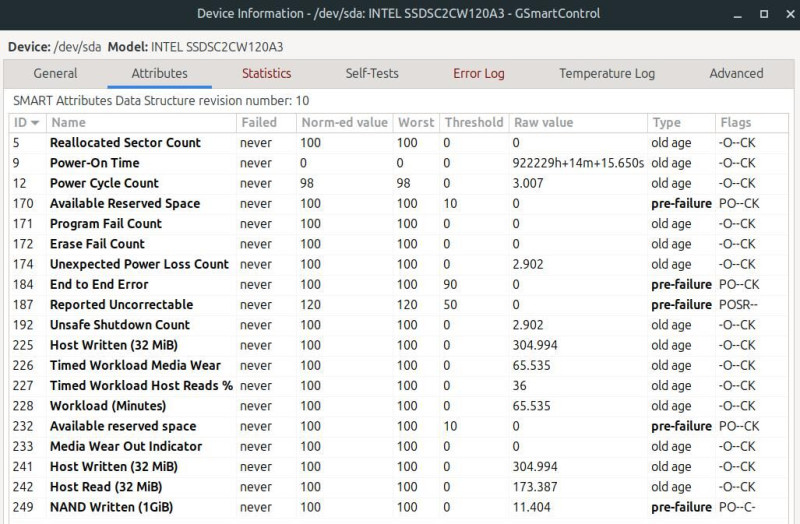This screenshot has width=800, height=524.
Task: Select Available reserved space attribute 232
Action: click(399, 426)
